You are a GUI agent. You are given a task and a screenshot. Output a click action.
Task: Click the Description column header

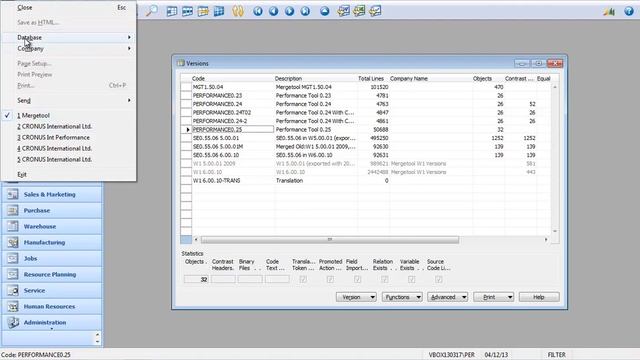(316, 78)
